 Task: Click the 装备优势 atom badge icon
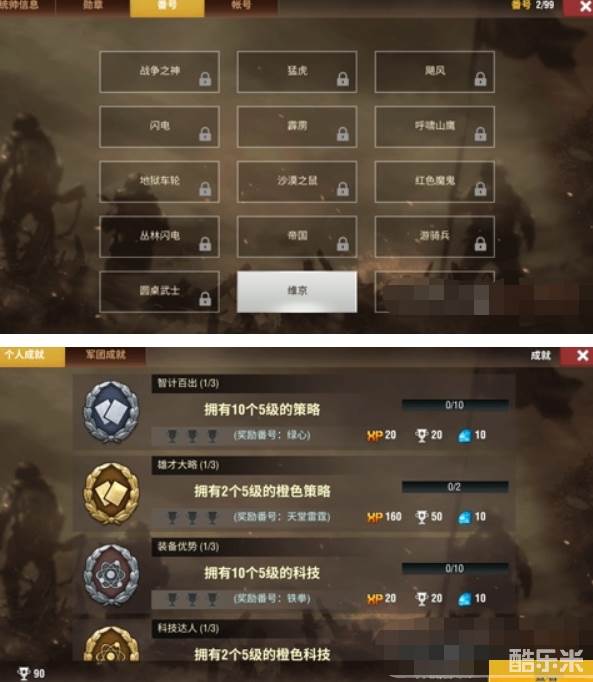(111, 575)
